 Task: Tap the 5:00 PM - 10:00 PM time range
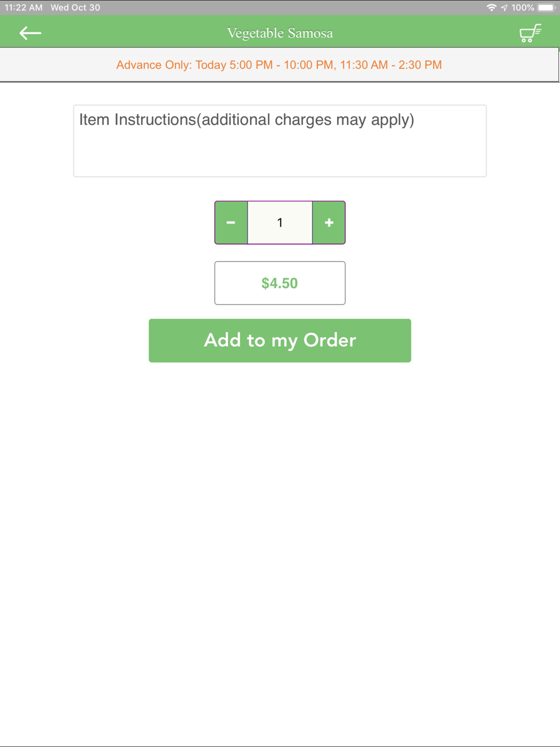[x=282, y=65]
